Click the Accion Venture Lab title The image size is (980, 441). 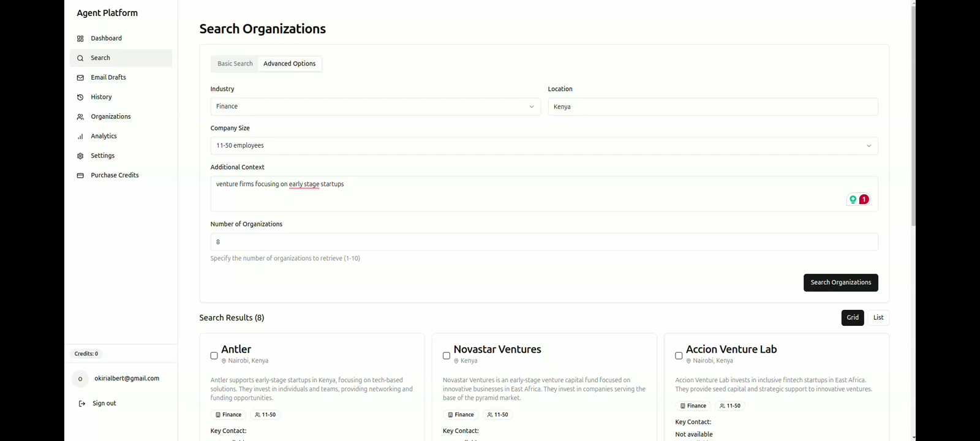(731, 350)
